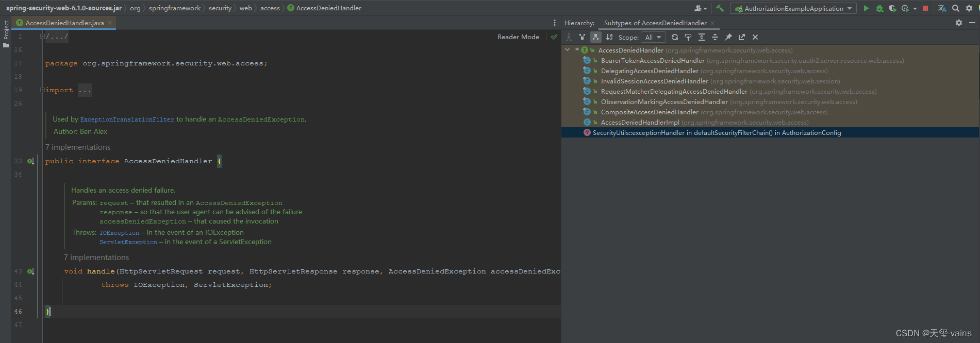Screen dimensions: 980x343
Task: Toggle Subtypes Hierarchy icon
Action: (596, 37)
